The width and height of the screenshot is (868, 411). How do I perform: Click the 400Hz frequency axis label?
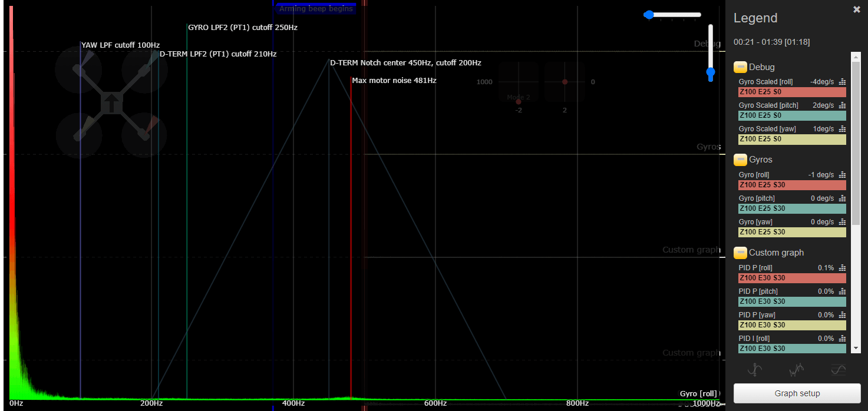(x=293, y=403)
